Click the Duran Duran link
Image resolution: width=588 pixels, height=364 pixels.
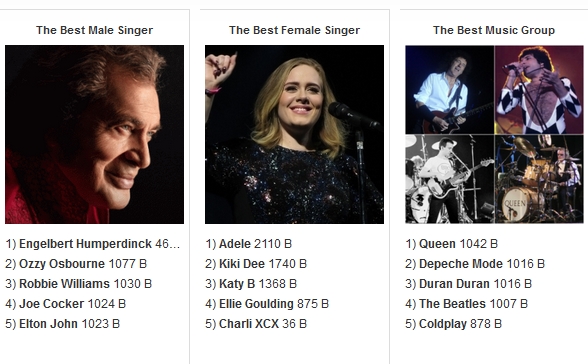click(454, 283)
